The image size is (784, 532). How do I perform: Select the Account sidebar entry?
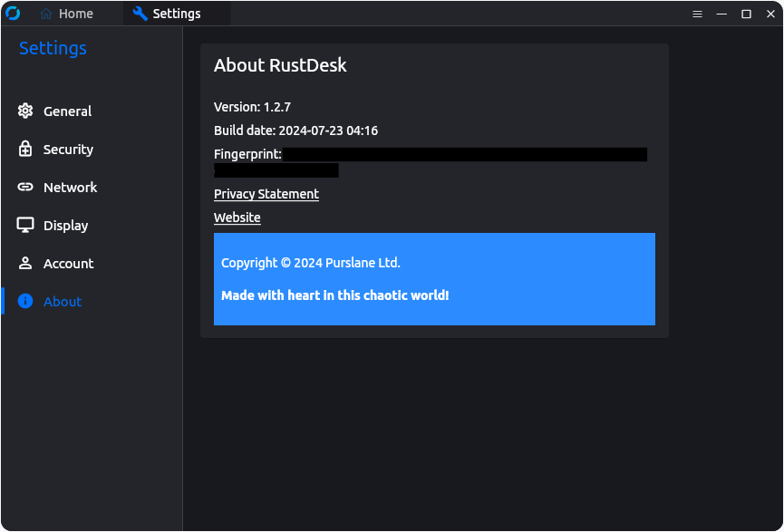[x=68, y=263]
